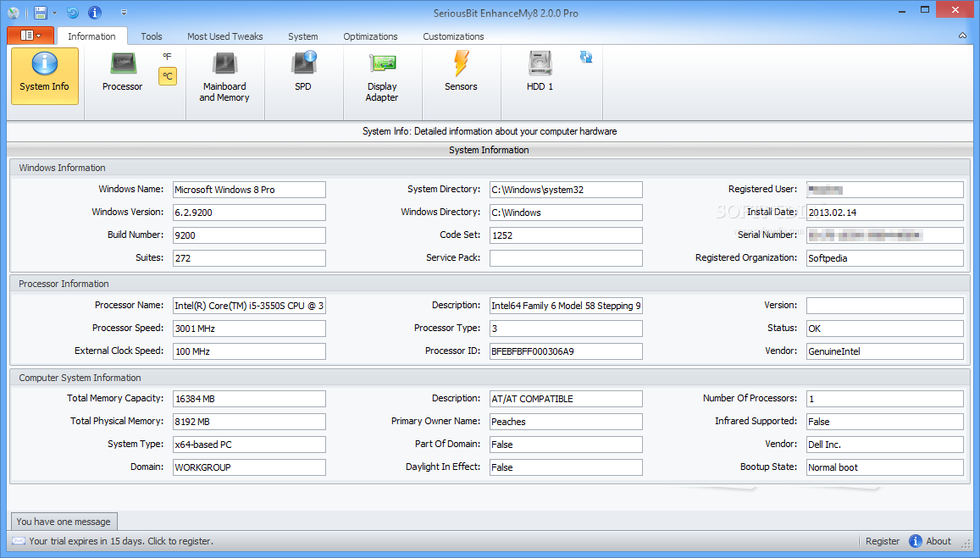Click the blue info icon in title bar
This screenshot has height=558, width=980.
tap(94, 13)
